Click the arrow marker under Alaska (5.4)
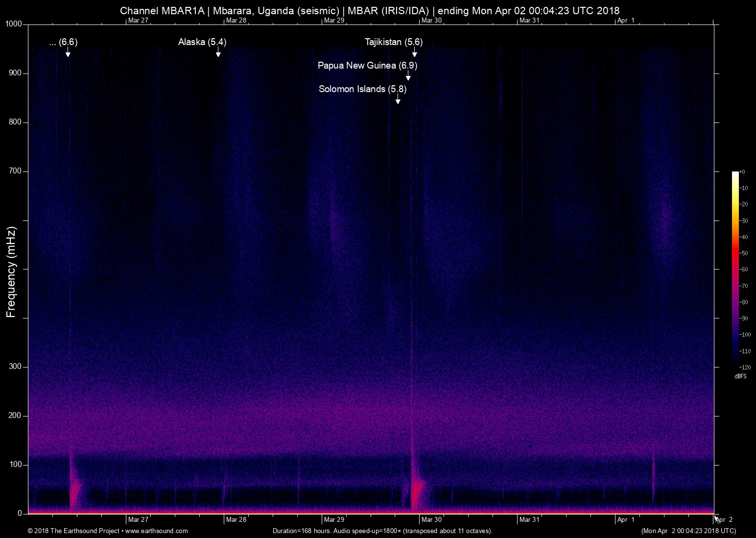The height and width of the screenshot is (538, 756). 218,53
